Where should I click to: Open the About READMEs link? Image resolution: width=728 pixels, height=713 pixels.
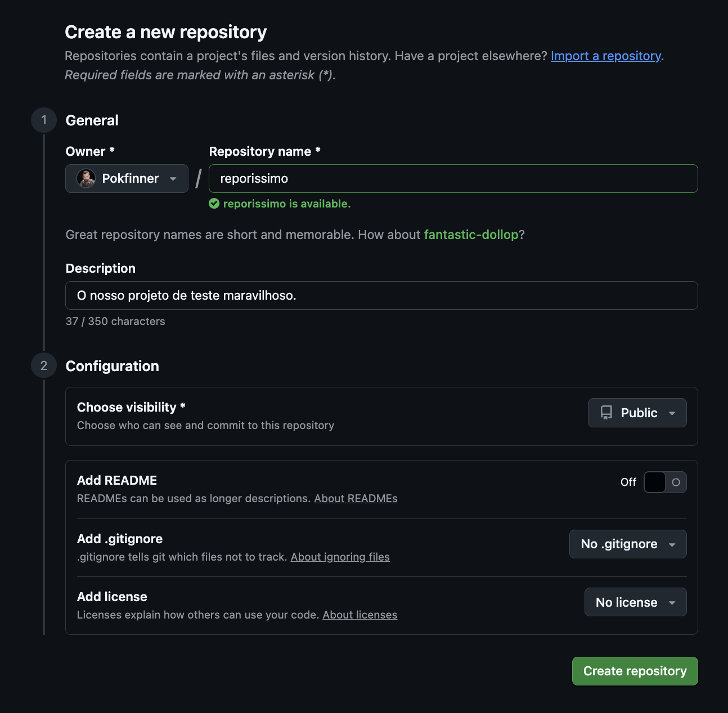click(356, 499)
